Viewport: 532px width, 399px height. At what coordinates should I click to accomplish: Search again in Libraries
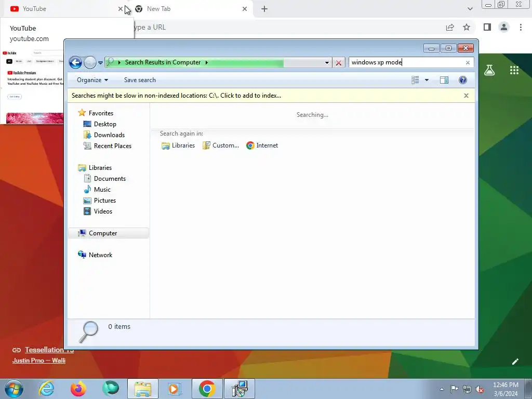[178, 145]
